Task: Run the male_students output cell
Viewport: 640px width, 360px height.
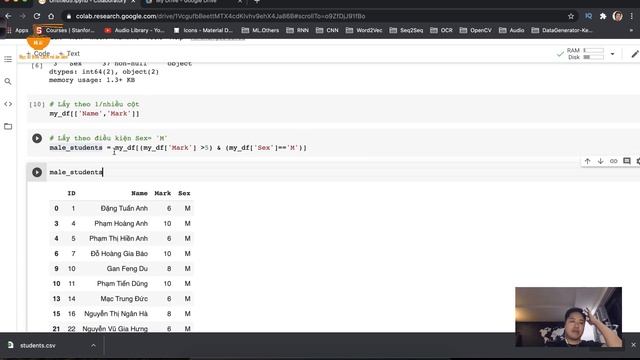Action: (x=37, y=172)
